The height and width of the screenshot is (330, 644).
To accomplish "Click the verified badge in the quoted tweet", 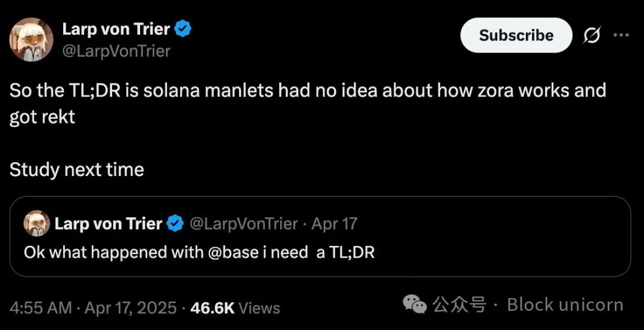I will [176, 224].
